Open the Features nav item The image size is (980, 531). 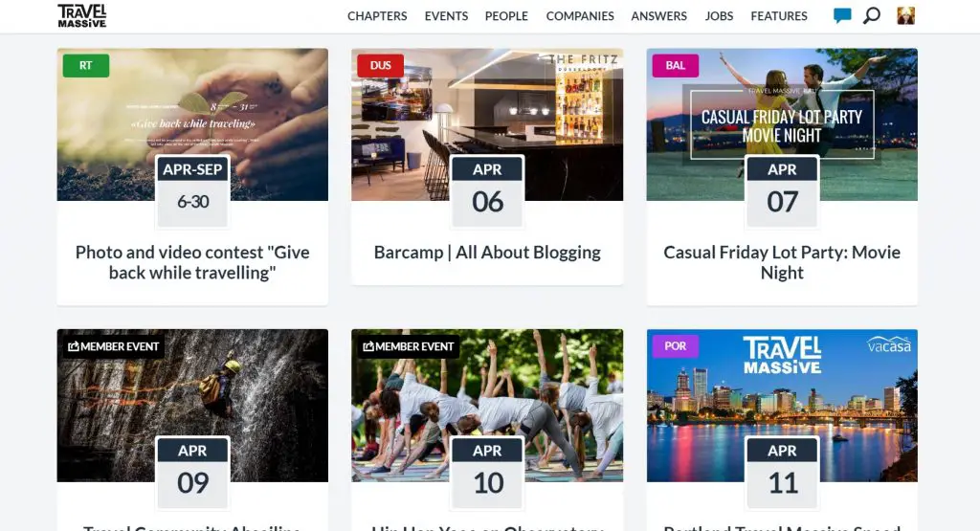(x=779, y=16)
